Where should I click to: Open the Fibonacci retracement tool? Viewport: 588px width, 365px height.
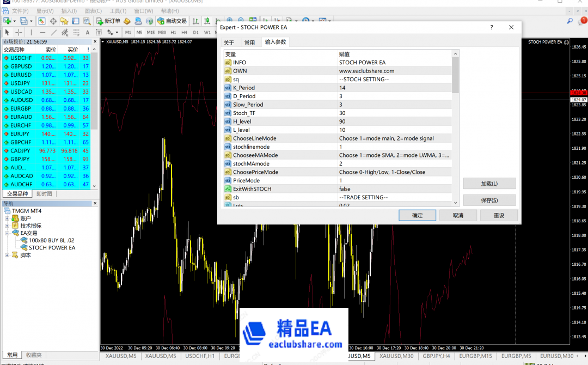76,33
